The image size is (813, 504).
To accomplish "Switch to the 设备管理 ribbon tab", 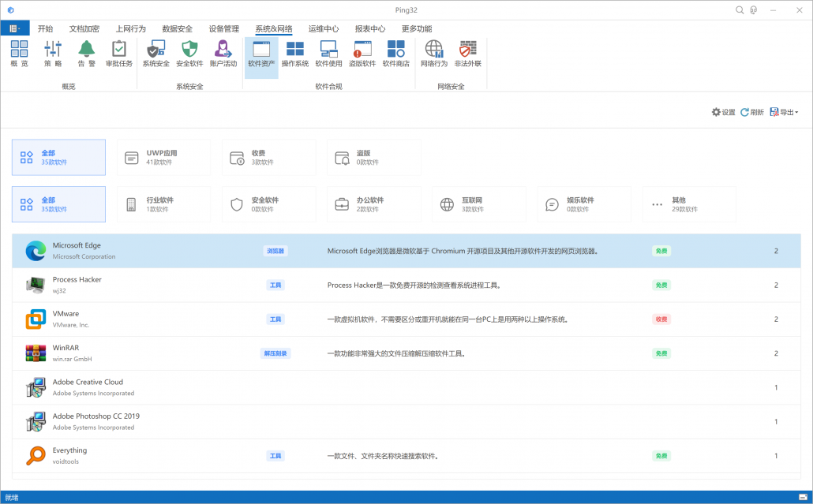I will (x=224, y=28).
